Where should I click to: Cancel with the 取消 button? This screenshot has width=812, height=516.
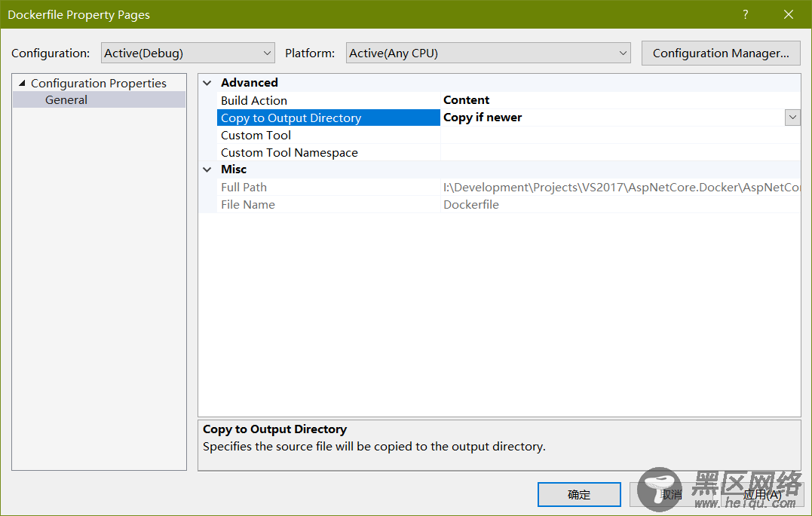(x=671, y=495)
